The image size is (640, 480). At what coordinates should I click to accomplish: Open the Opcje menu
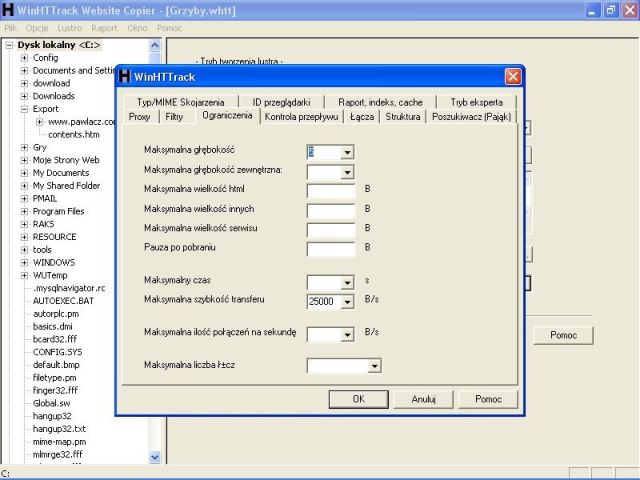(x=37, y=28)
